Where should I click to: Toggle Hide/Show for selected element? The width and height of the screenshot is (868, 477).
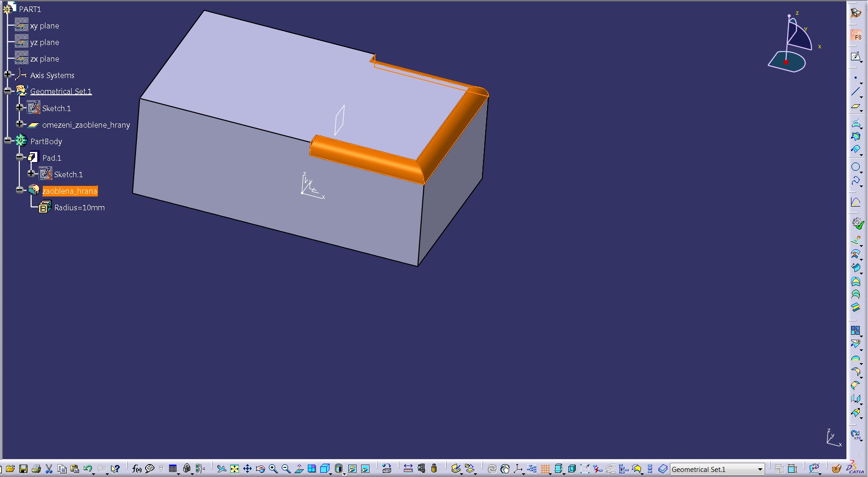[x=352, y=469]
